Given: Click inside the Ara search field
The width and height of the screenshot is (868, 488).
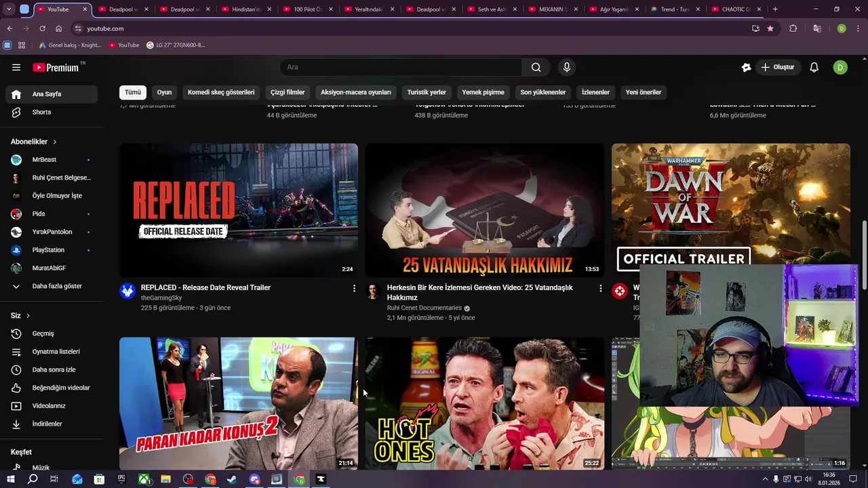Looking at the screenshot, I should (401, 67).
